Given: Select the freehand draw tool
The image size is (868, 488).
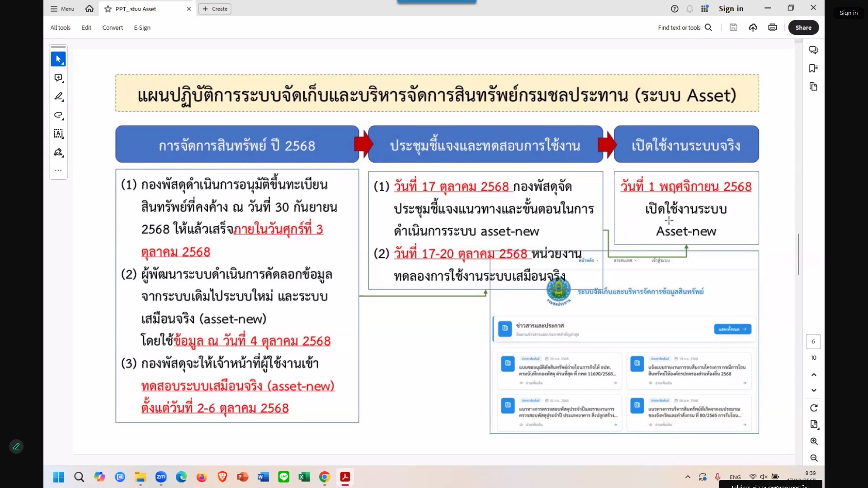Looking at the screenshot, I should pyautogui.click(x=58, y=115).
